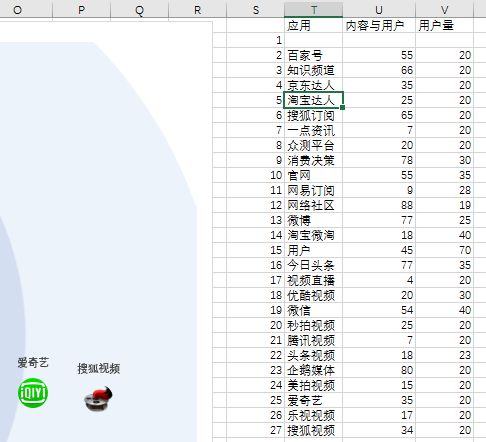
Task: Select the 用户 cell in row 15
Action: [314, 250]
